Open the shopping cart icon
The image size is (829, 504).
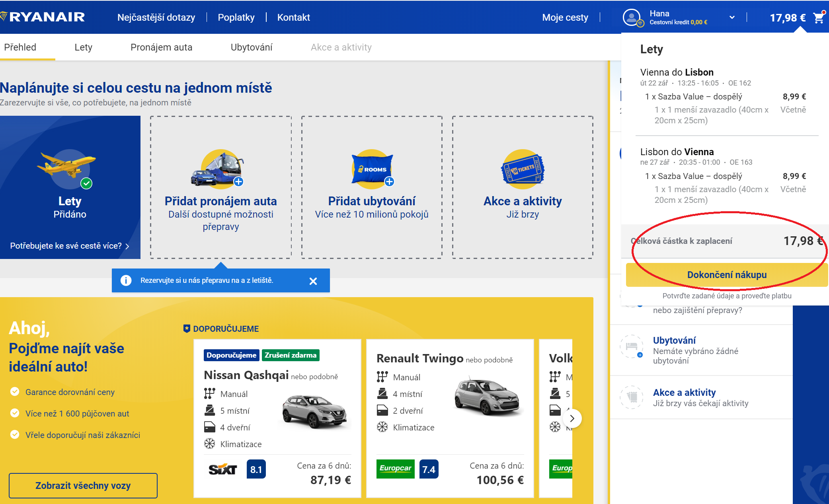(818, 18)
